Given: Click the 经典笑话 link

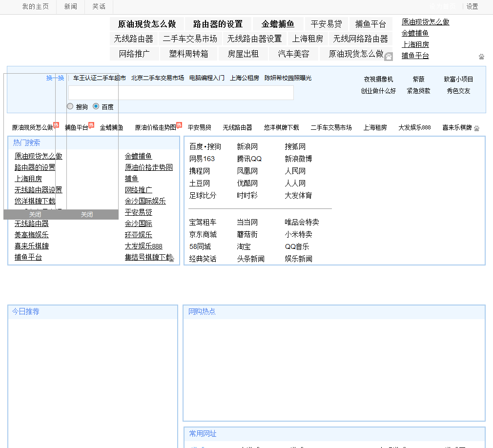Looking at the screenshot, I should [x=203, y=259].
